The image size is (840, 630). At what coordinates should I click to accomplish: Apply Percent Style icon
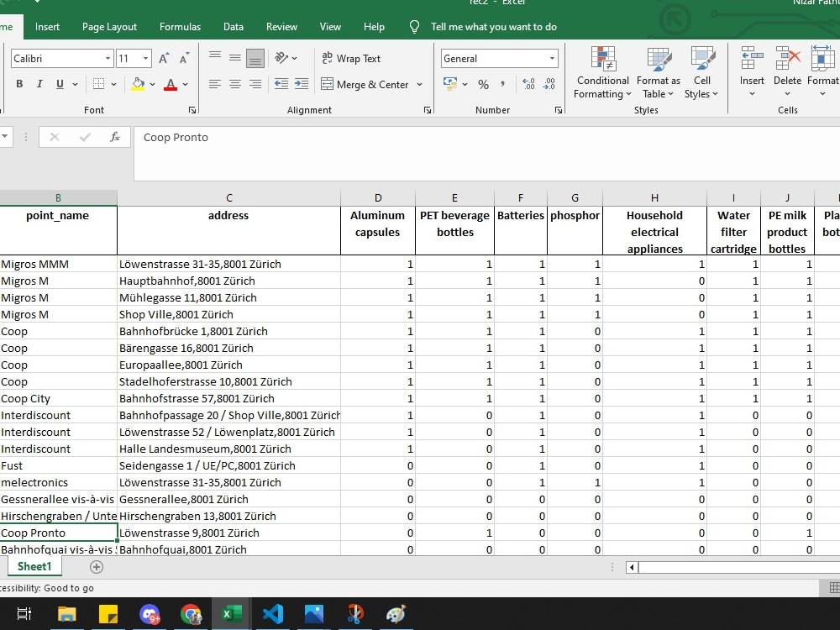(483, 84)
